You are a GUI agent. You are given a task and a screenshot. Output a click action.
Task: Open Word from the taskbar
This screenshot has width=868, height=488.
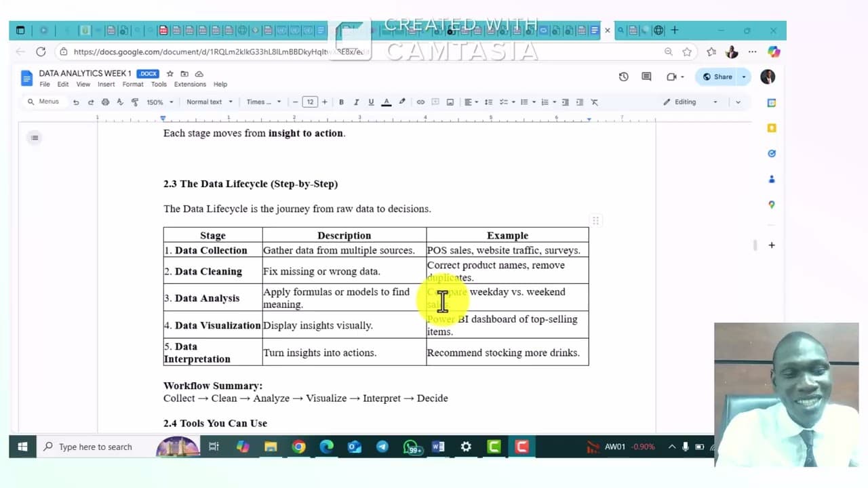pos(437,447)
